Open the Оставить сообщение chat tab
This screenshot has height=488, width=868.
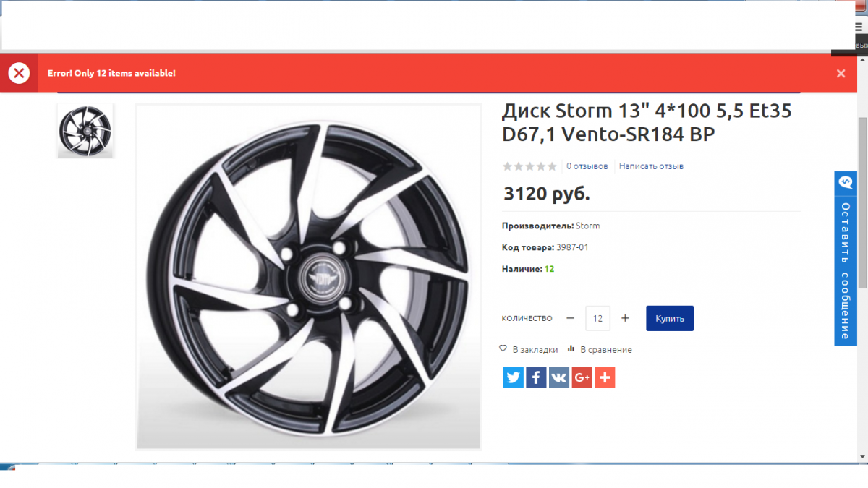tap(846, 258)
